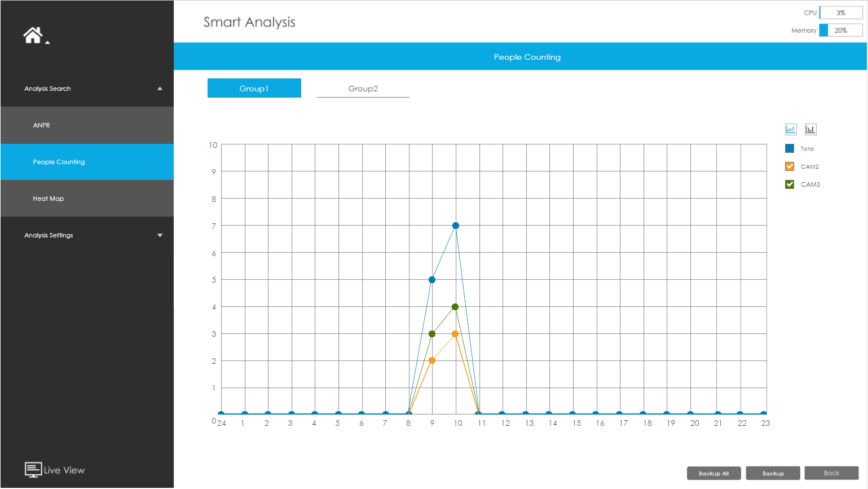Click the People Counting header banner
The width and height of the screenshot is (868, 489).
tap(520, 56)
